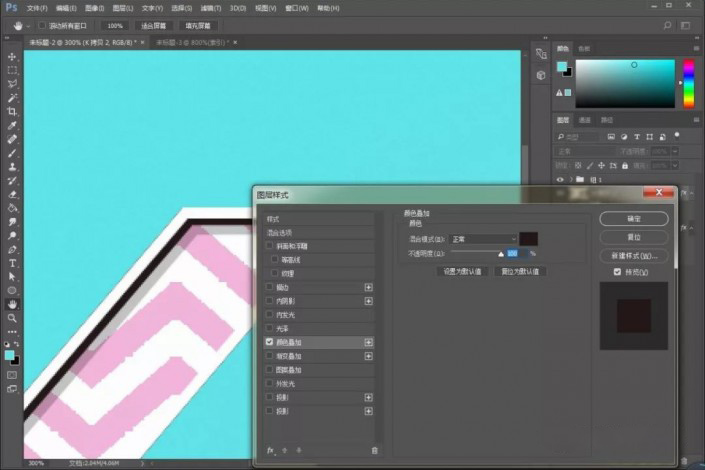Viewport: 705px width, 470px height.
Task: Select the Pen tool
Action: [12, 249]
